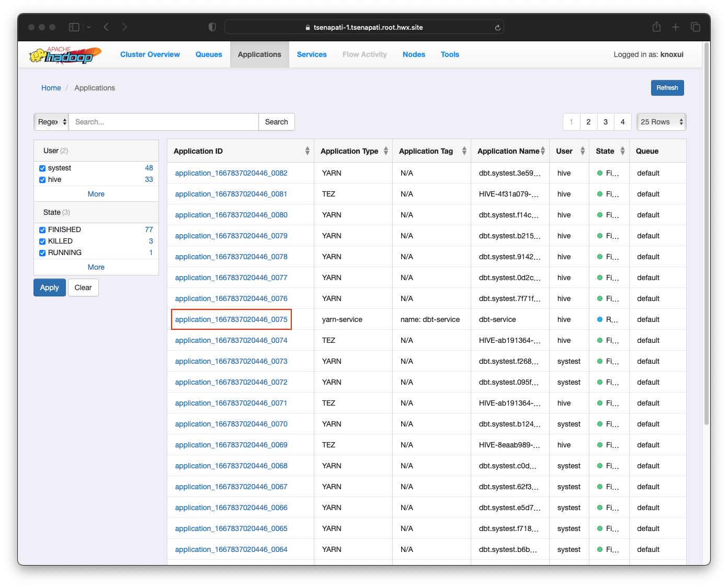Reload page using address bar icon
Image resolution: width=728 pixels, height=587 pixels.
coord(497,28)
